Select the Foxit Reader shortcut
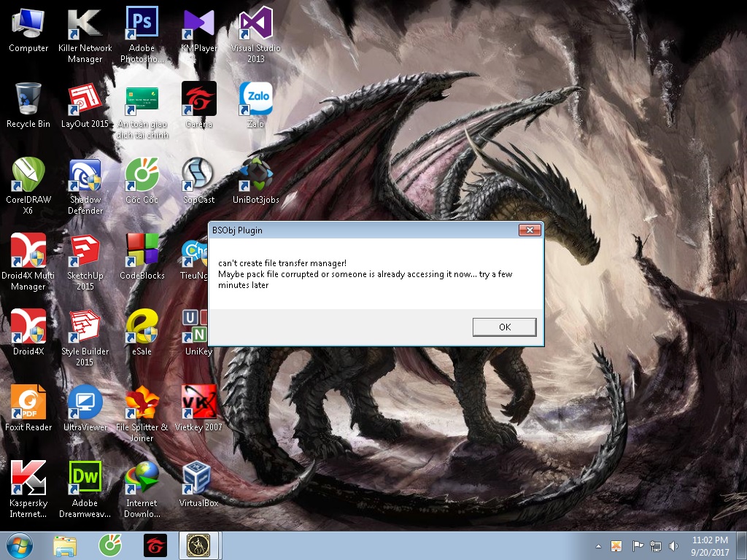This screenshot has height=560, width=747. click(x=28, y=408)
